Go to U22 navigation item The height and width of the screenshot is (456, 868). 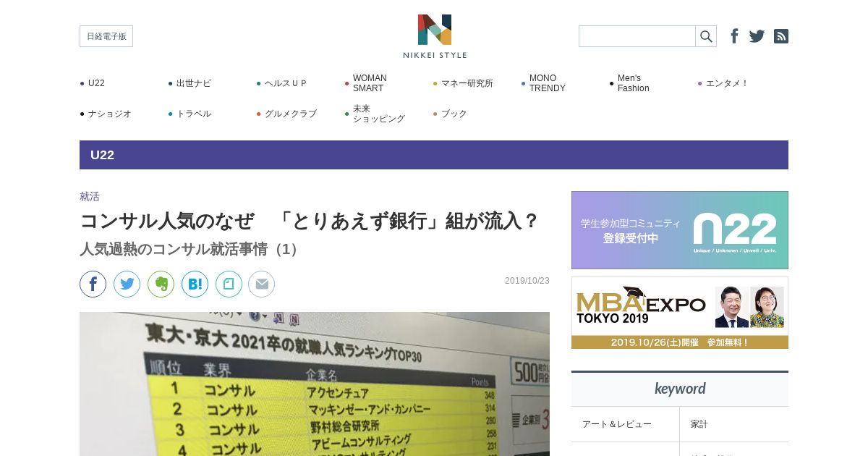pyautogui.click(x=96, y=83)
